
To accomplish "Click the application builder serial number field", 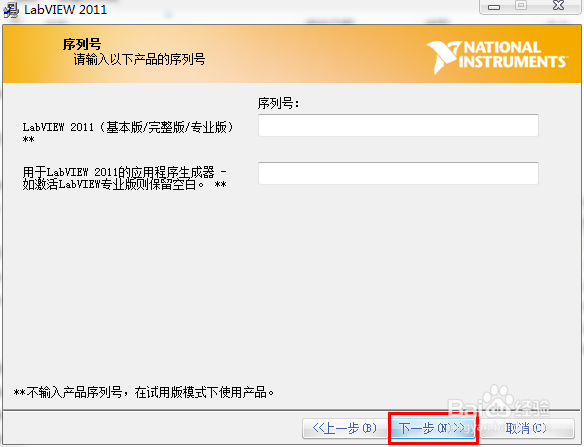I will 398,173.
